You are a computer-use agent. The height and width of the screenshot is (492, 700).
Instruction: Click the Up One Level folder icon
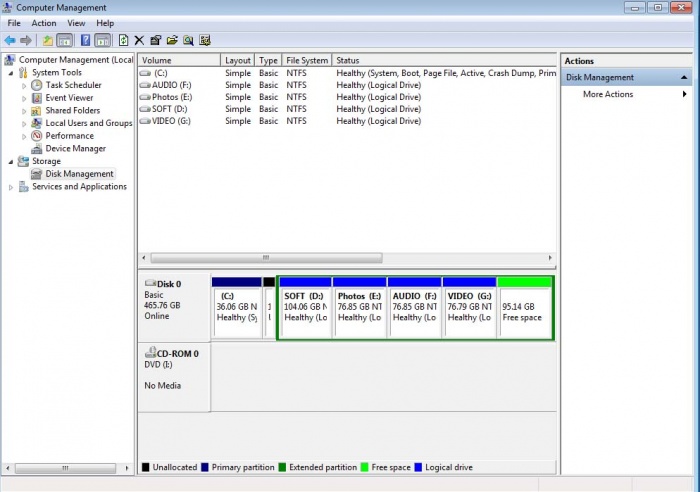(47, 40)
